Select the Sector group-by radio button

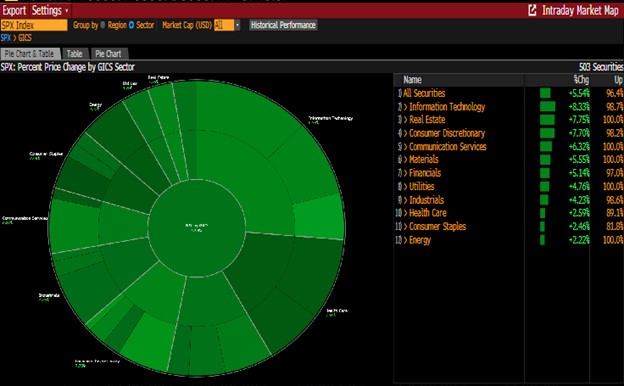click(x=131, y=25)
